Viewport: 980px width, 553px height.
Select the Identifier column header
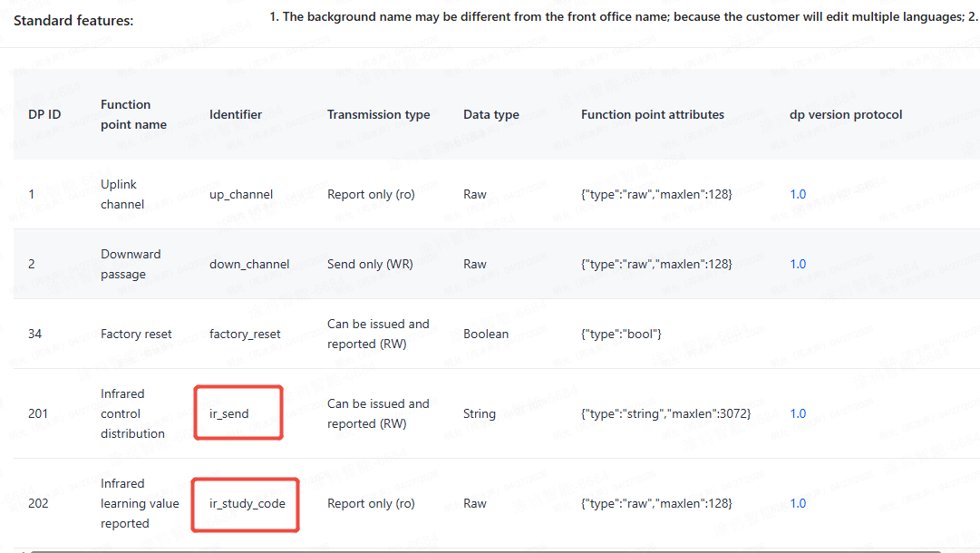click(236, 114)
